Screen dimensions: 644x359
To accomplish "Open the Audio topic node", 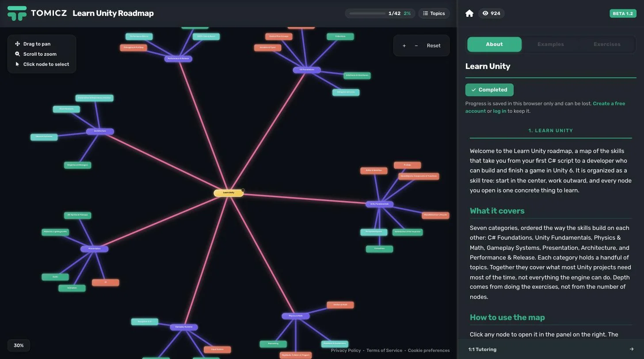I will 55,277.
